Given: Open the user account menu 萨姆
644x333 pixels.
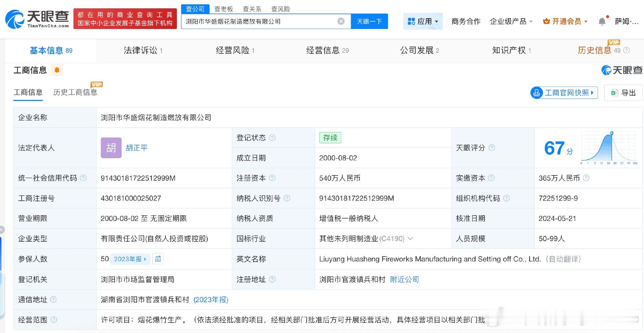Looking at the screenshot, I should pyautogui.click(x=626, y=21).
